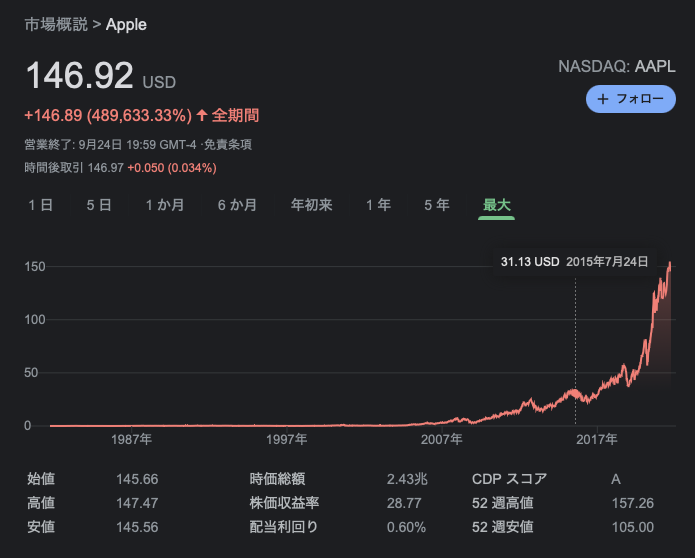Switch to the 1か月 chart range
Screen dimensions: 695x558
(x=165, y=205)
